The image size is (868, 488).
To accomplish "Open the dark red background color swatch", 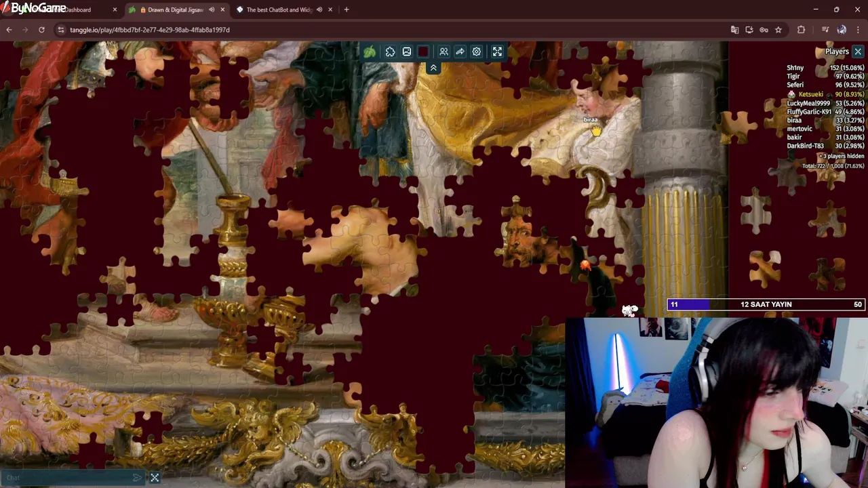I will (x=423, y=52).
